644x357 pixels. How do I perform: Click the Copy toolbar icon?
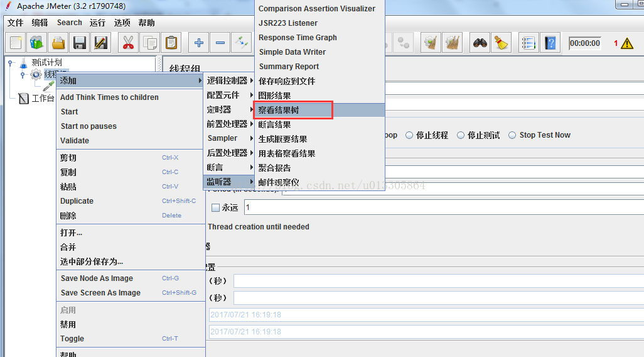click(x=149, y=43)
